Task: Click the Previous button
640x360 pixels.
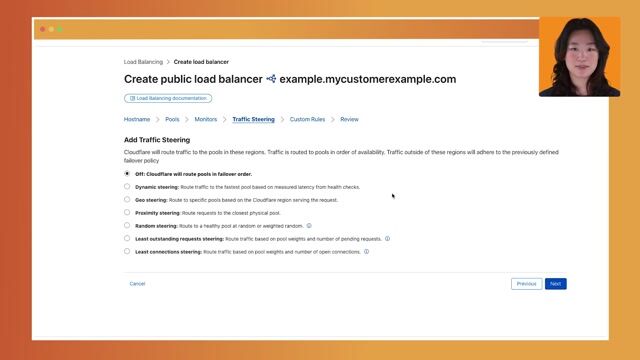Action: tap(527, 284)
